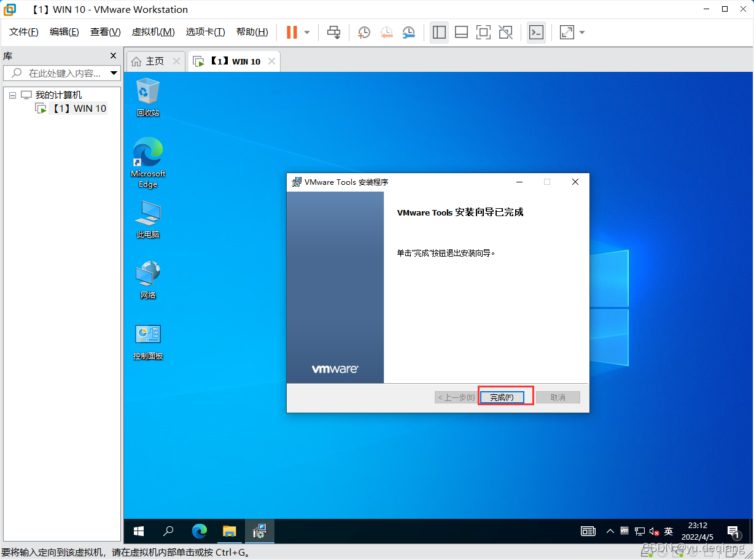Open the 虚拟机(M) menu
Screen dimensions: 754x560
pos(153,32)
